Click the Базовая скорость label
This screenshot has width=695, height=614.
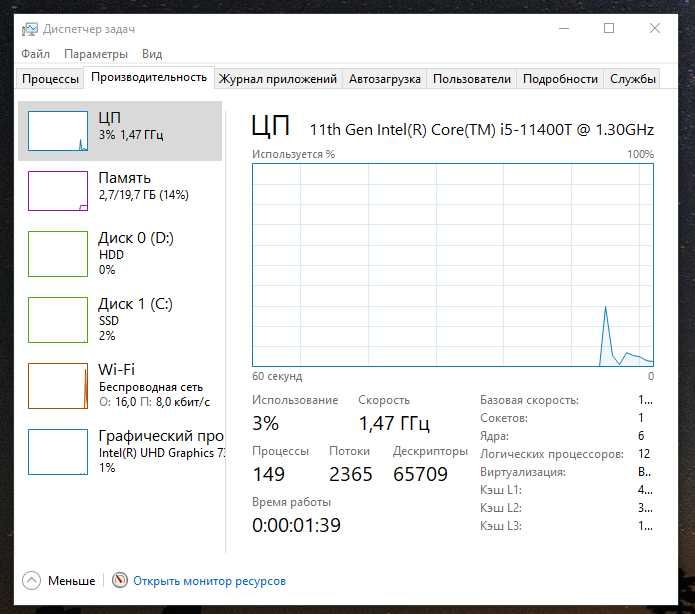click(529, 400)
